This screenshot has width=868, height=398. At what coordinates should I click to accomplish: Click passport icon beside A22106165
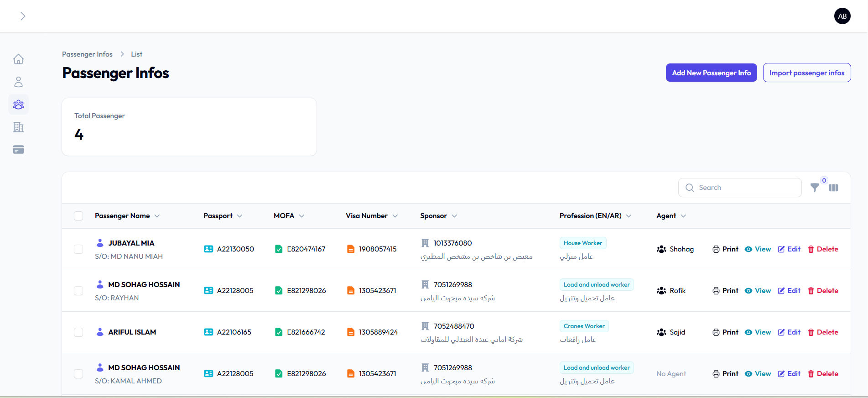(x=208, y=332)
